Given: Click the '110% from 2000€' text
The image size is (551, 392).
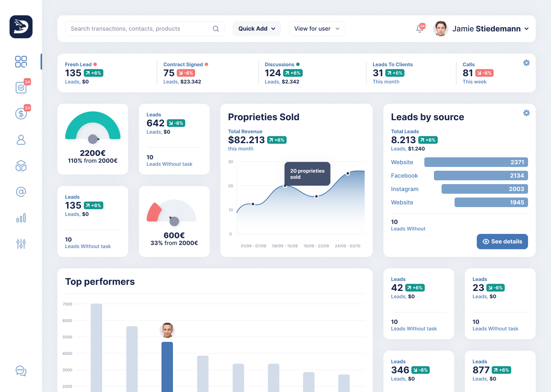Looking at the screenshot, I should point(93,161).
